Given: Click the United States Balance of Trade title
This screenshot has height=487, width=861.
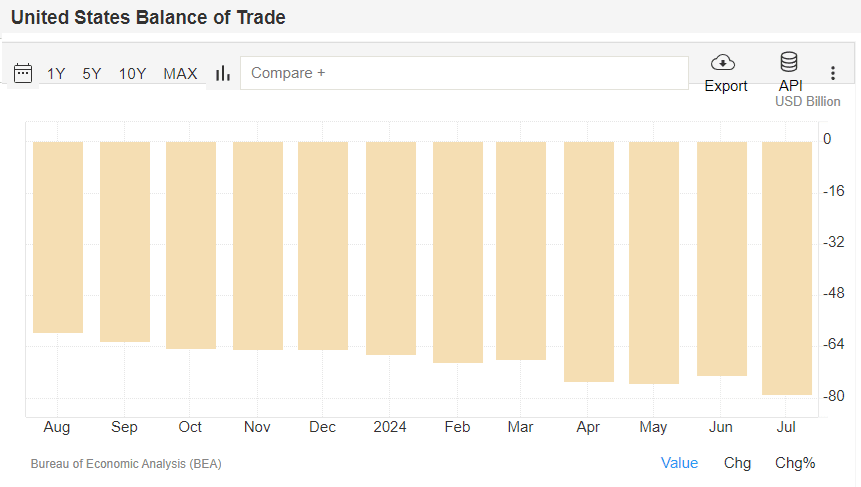Looking at the screenshot, I should pyautogui.click(x=148, y=17).
